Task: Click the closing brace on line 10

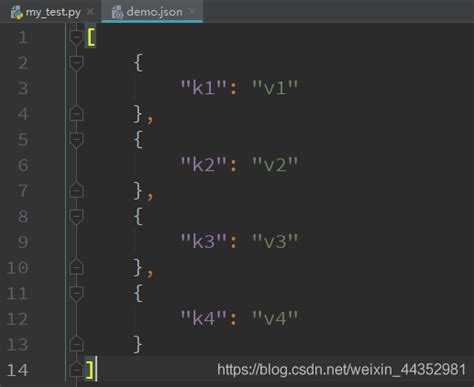Action: coord(138,267)
